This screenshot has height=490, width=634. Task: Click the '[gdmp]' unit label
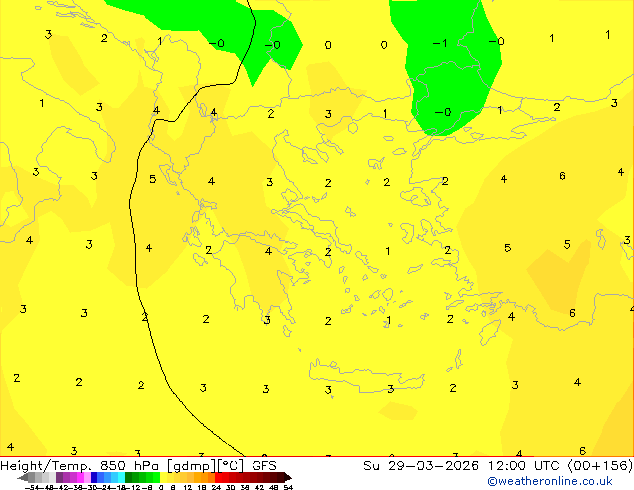pos(190,466)
